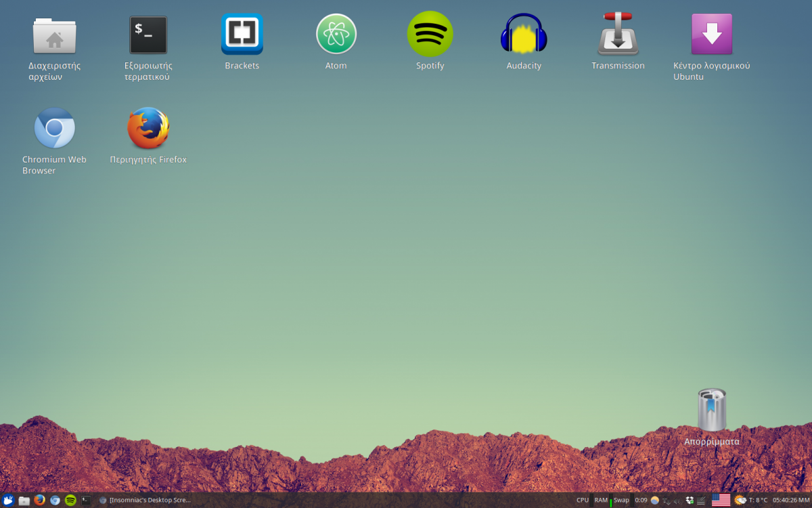Click the 0:09 uptime readout in the panel
This screenshot has height=508, width=812.
click(x=641, y=501)
